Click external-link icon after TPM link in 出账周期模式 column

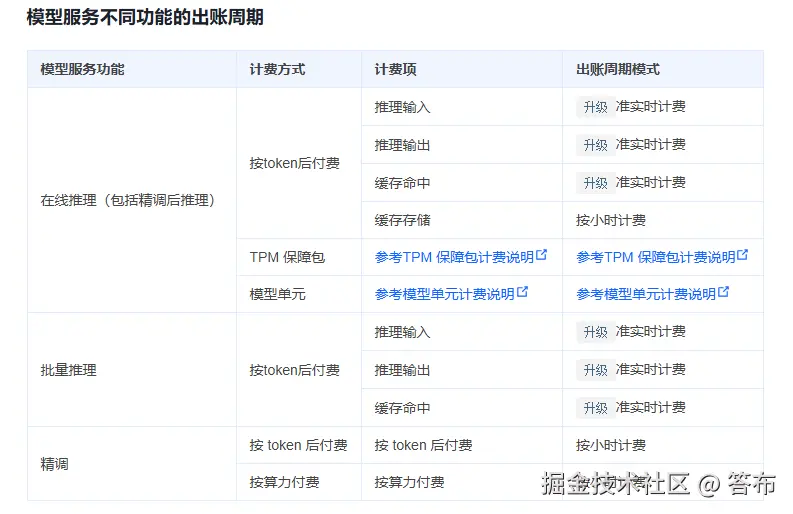[742, 254]
